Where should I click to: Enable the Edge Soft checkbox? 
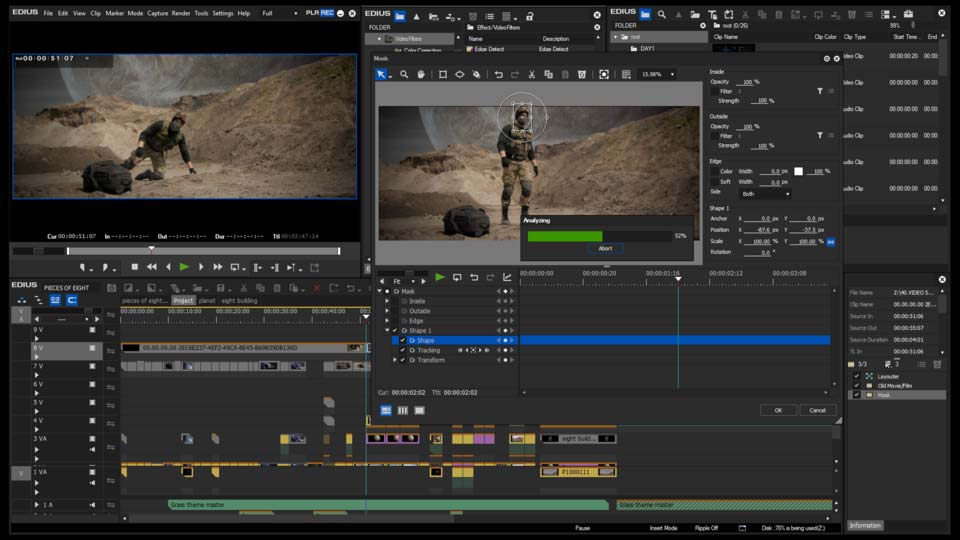[x=714, y=182]
